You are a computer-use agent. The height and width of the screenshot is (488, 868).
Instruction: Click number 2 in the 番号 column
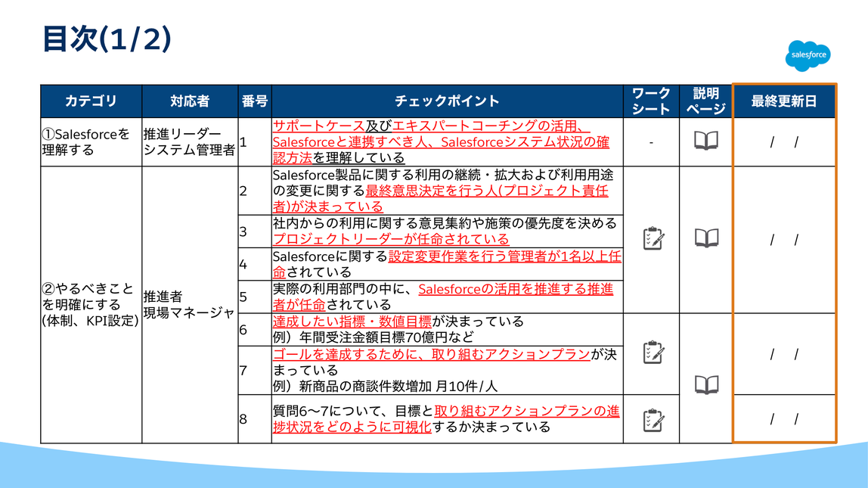[x=243, y=191]
